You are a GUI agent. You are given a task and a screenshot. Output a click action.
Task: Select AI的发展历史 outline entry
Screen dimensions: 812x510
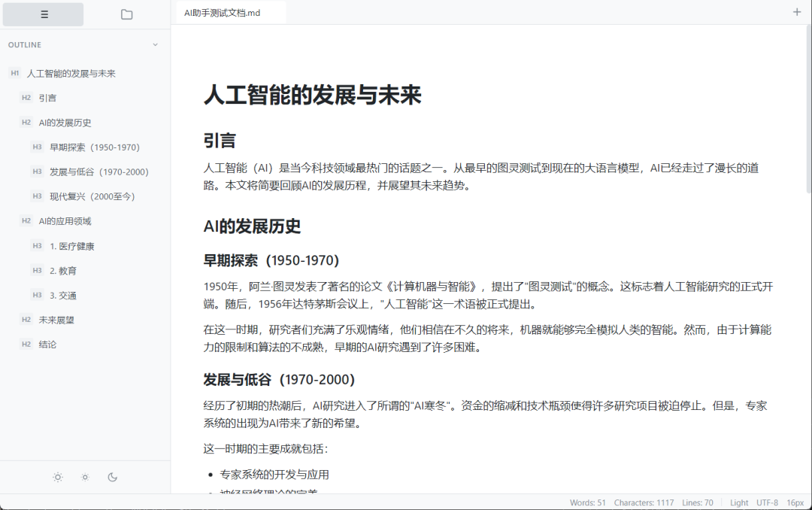click(65, 123)
